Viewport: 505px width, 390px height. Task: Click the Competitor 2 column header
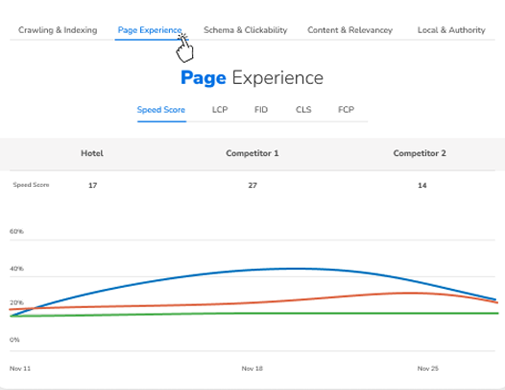point(419,153)
